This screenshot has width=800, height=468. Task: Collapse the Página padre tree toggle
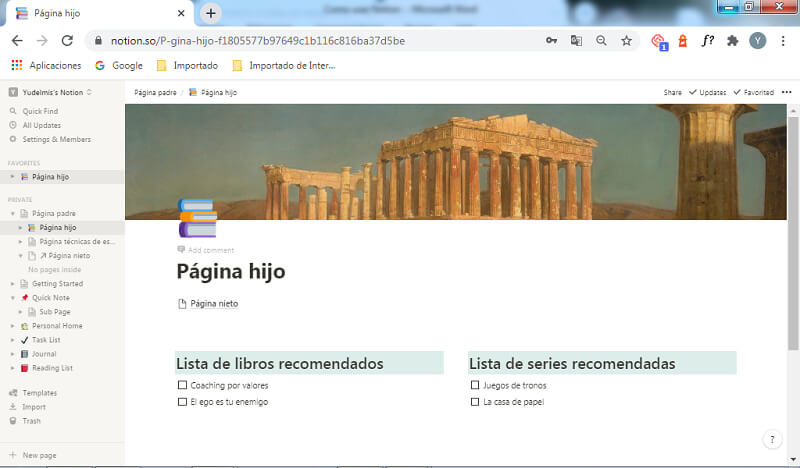coord(12,213)
